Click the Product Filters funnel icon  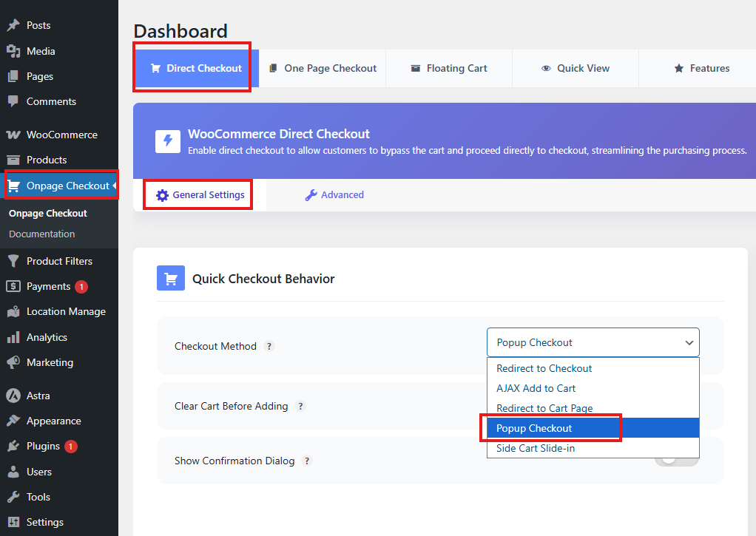pyautogui.click(x=13, y=261)
